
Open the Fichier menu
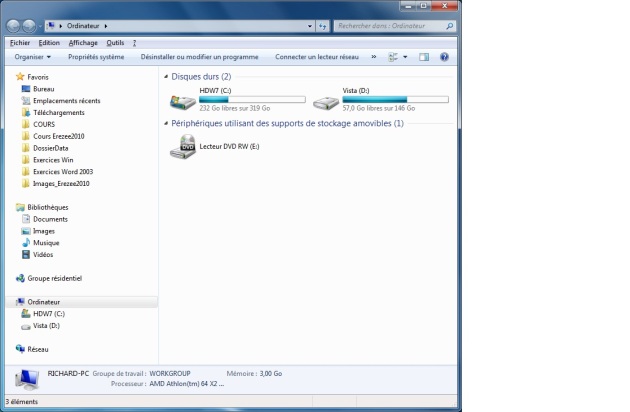click(20, 43)
